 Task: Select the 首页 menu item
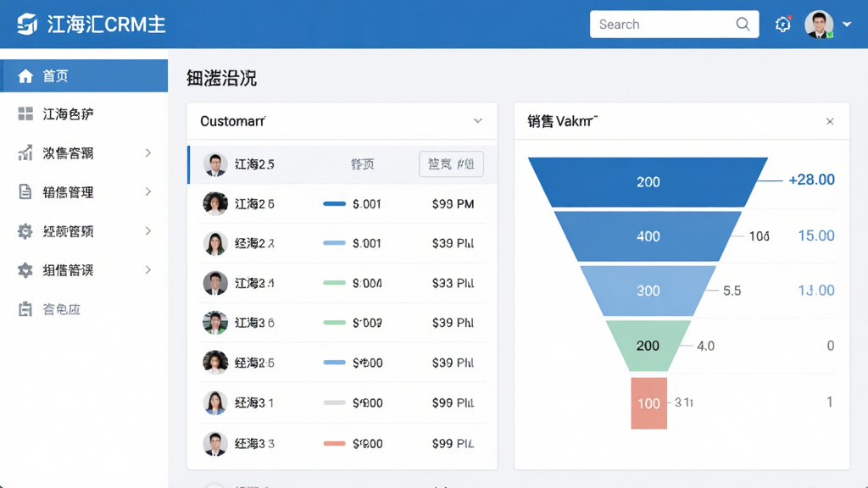pos(84,75)
